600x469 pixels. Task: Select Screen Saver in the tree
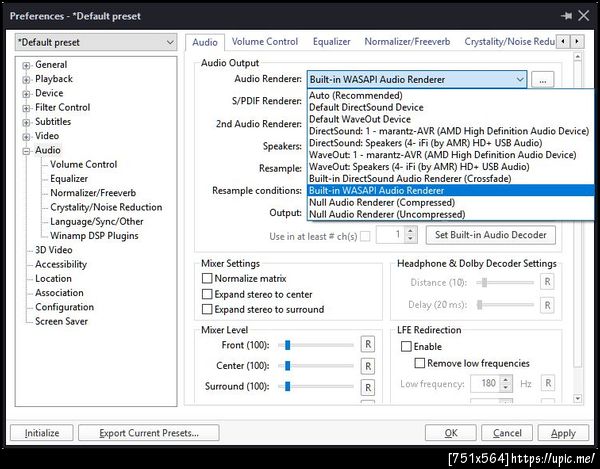61,321
